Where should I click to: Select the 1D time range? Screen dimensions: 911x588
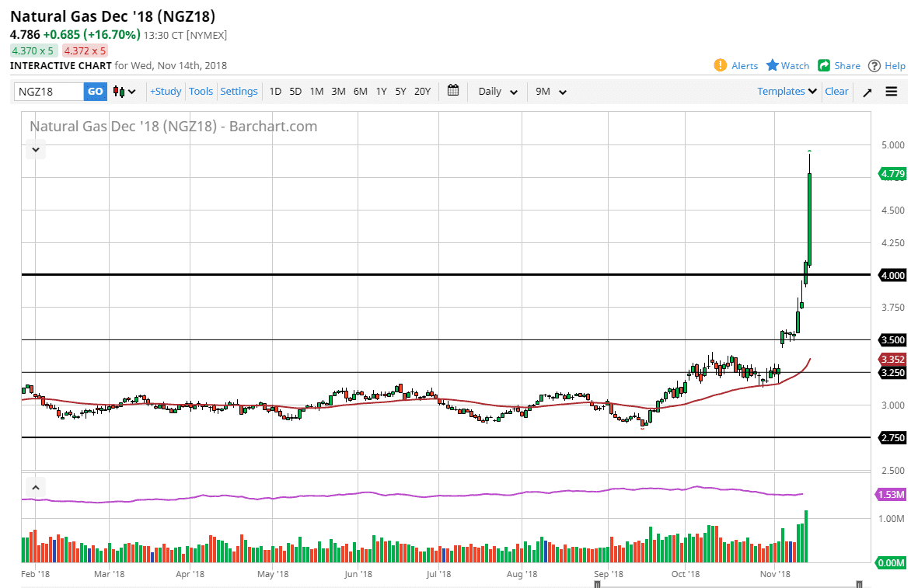275,92
